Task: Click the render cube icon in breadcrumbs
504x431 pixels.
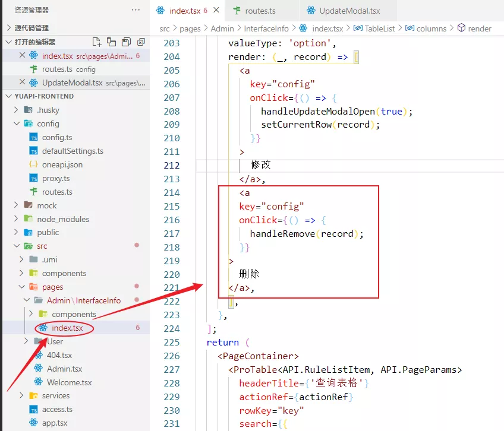Action: coord(461,28)
